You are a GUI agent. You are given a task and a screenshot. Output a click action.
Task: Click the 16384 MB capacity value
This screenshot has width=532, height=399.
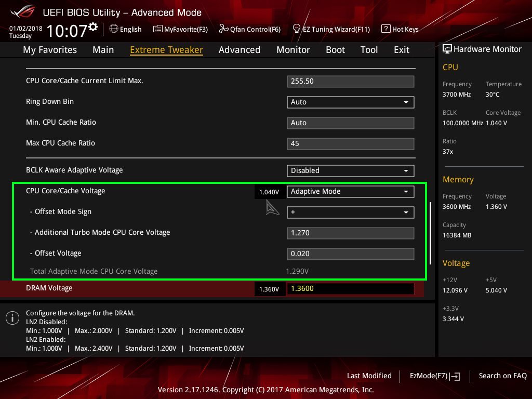pyautogui.click(x=457, y=235)
